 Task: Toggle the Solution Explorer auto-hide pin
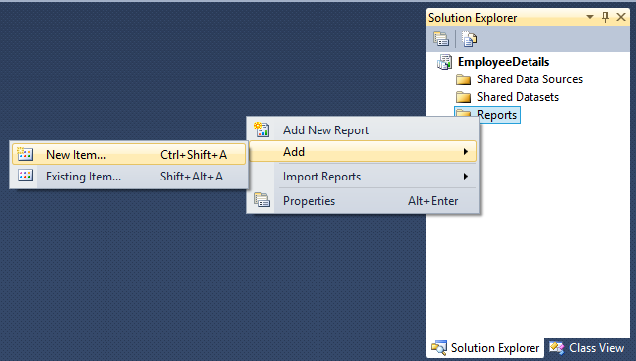coord(605,17)
